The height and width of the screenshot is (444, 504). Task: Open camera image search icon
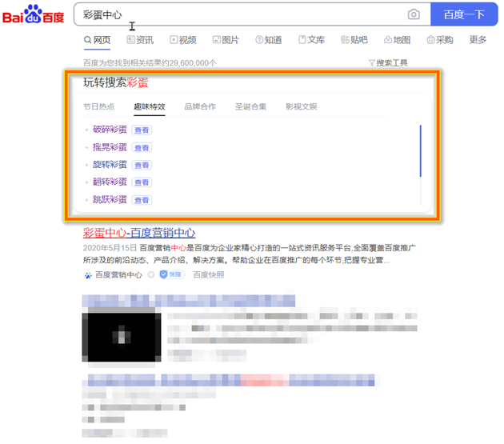tap(414, 14)
